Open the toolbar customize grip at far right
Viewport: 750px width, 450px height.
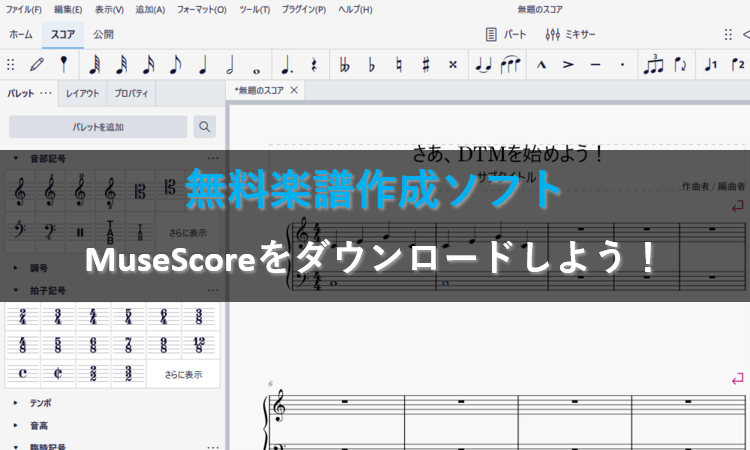[x=728, y=34]
